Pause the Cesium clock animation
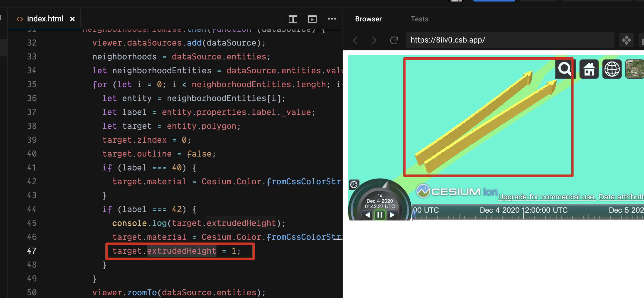This screenshot has height=298, width=644. click(x=380, y=215)
